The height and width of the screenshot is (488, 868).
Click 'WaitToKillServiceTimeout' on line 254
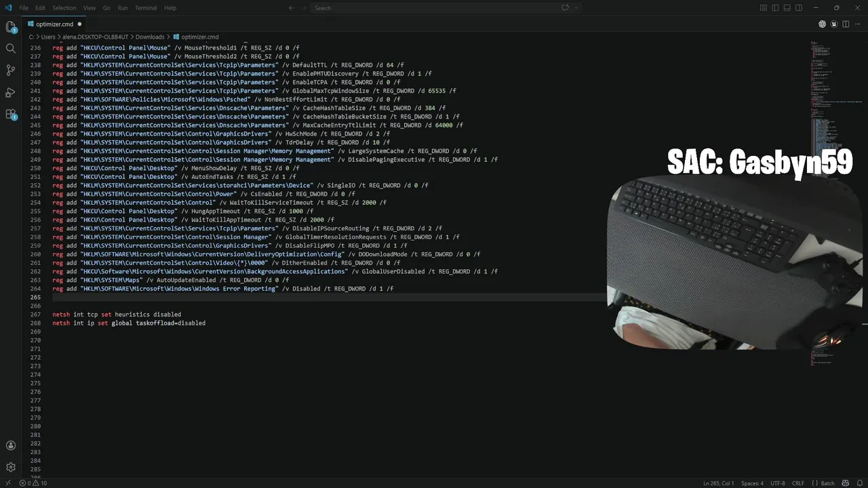[x=271, y=203]
